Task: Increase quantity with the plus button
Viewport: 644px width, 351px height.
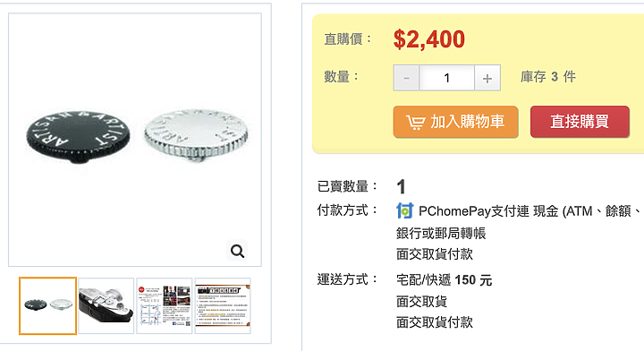Action: (487, 78)
